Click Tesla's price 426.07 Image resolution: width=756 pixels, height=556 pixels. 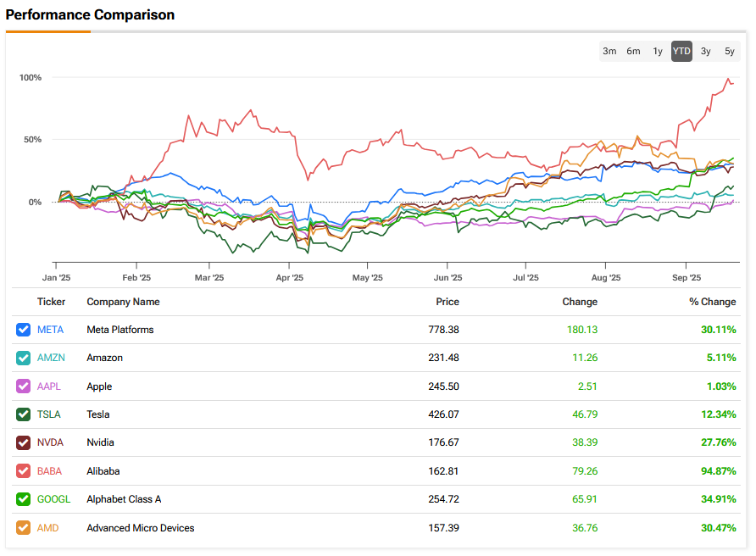443,414
